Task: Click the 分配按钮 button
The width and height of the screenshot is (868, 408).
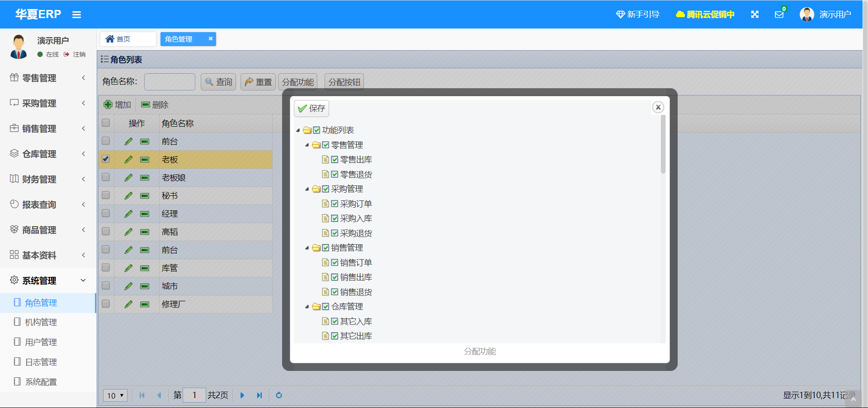Action: coord(344,82)
